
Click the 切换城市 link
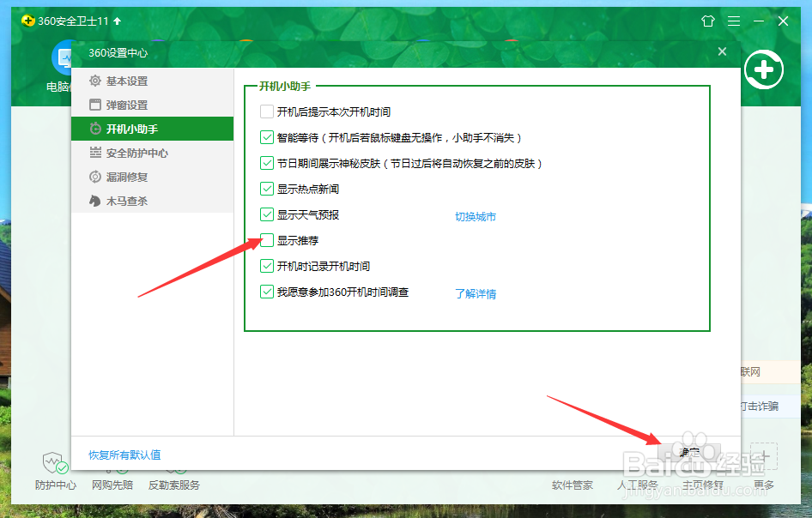tap(476, 216)
